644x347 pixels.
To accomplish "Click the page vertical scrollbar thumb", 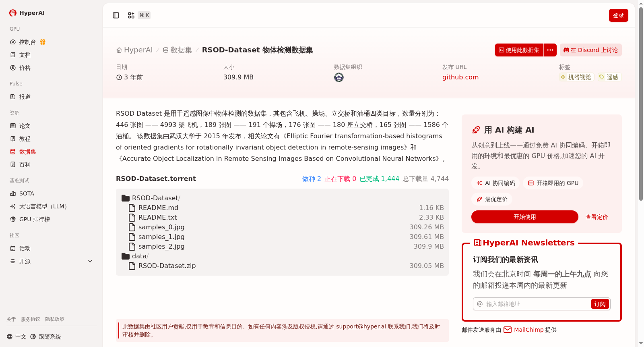I will click(641, 103).
